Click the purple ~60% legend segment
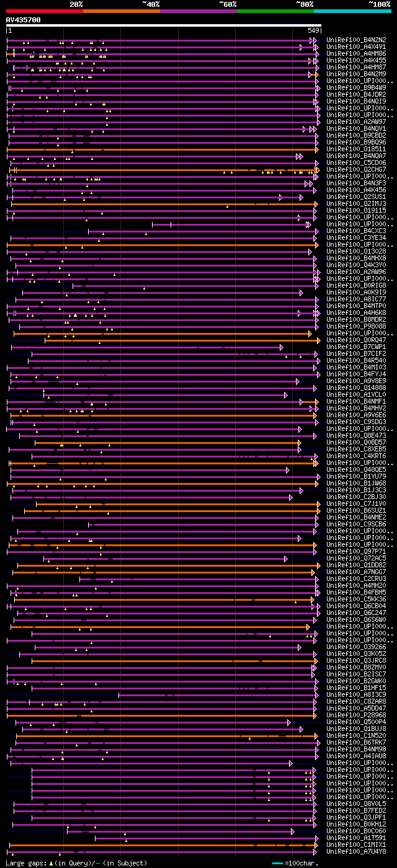 198,11
